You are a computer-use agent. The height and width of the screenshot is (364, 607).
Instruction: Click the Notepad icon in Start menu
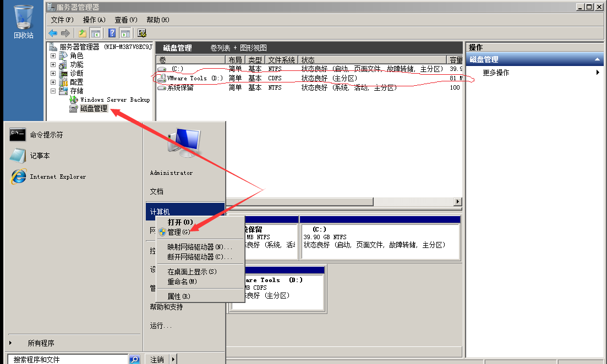[18, 156]
